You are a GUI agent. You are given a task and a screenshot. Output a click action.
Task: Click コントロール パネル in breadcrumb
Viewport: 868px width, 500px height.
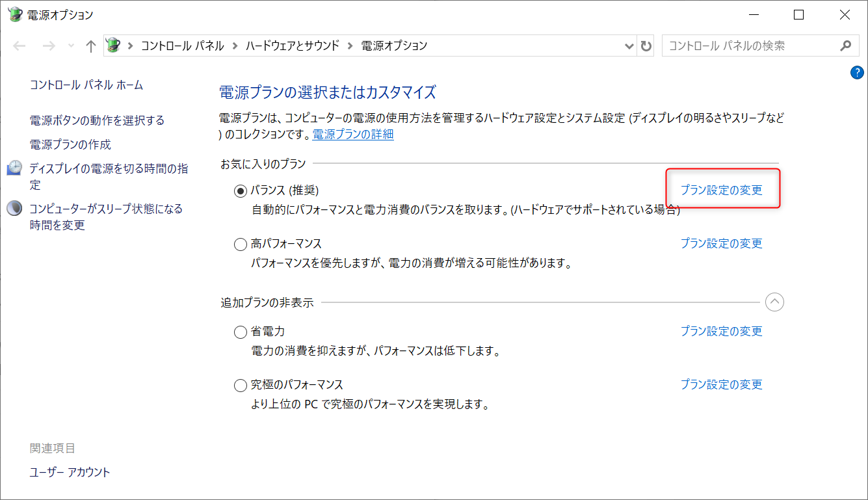click(x=182, y=46)
